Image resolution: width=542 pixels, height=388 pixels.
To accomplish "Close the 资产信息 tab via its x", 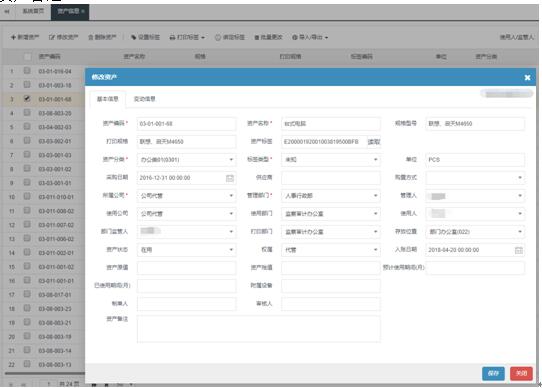I will click(83, 11).
